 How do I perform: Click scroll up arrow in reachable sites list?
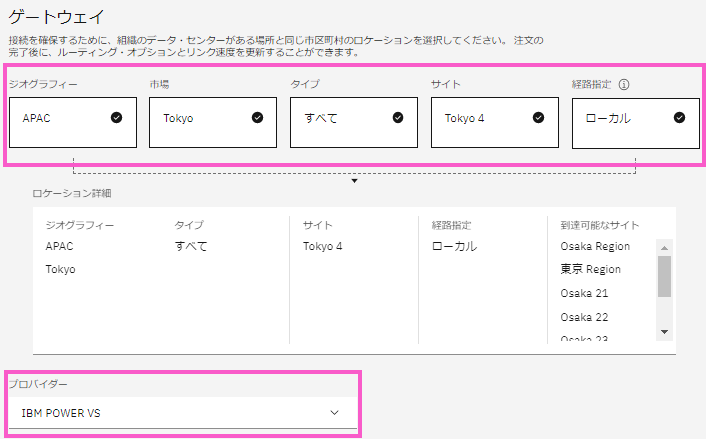[664, 246]
